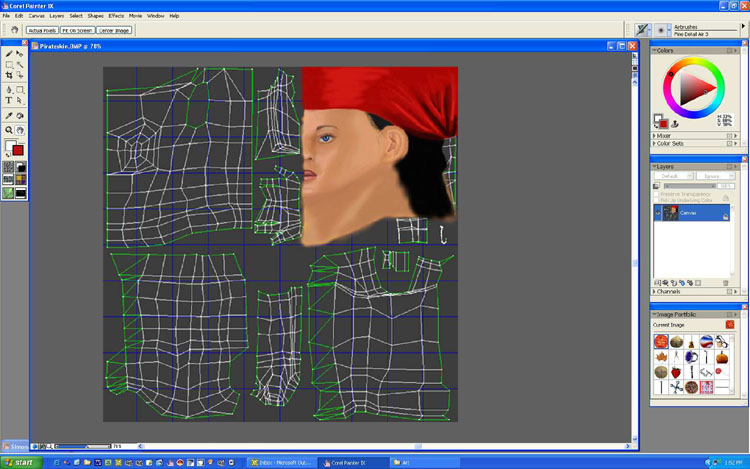Check Pick Up Underlying Color option
This screenshot has width=750, height=469.
tap(657, 200)
